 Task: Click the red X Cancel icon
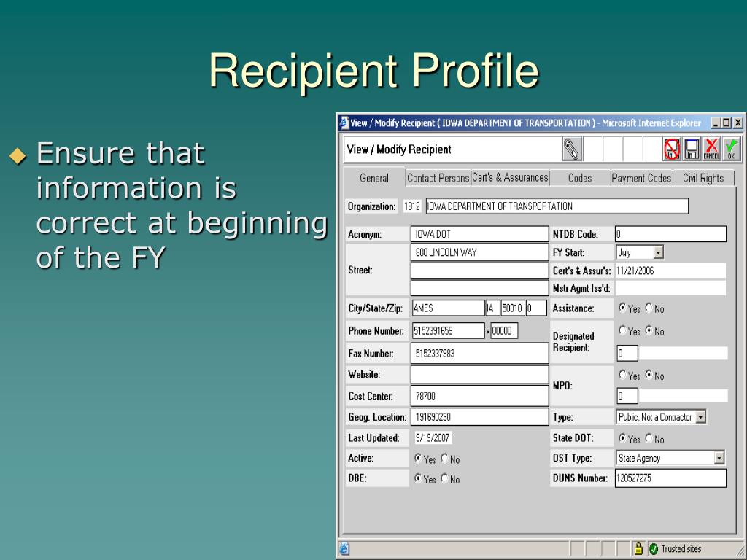coord(712,149)
